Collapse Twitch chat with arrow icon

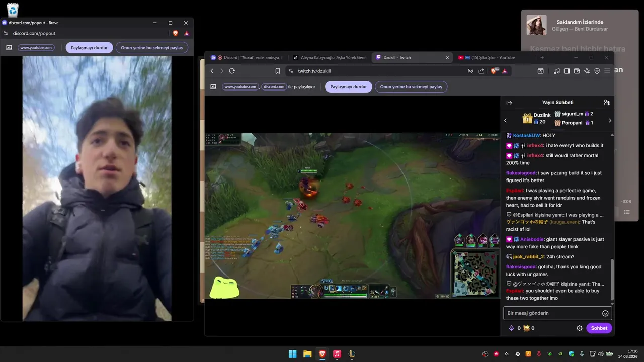click(509, 103)
